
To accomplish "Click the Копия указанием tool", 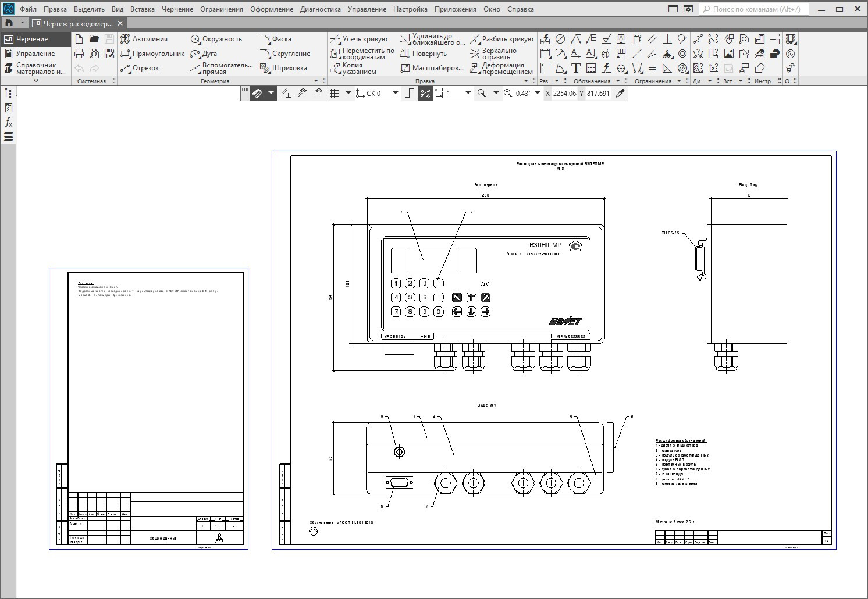I will pos(353,68).
